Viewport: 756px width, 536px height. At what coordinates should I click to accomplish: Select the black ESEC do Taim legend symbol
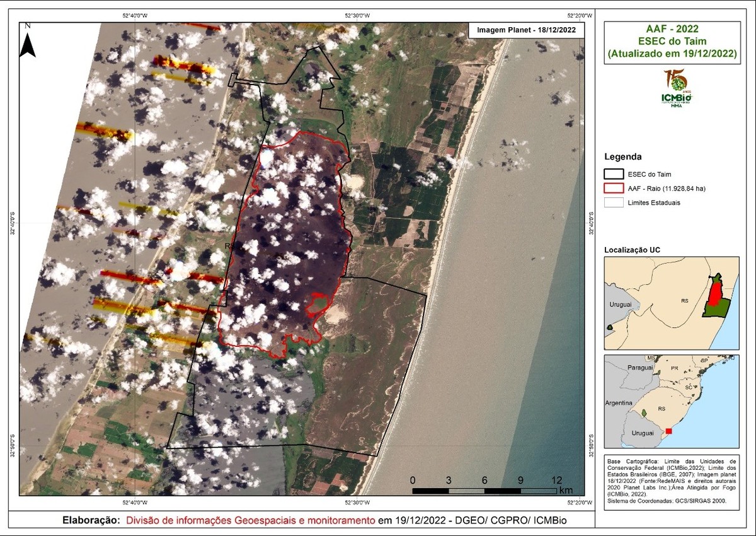coord(614,173)
